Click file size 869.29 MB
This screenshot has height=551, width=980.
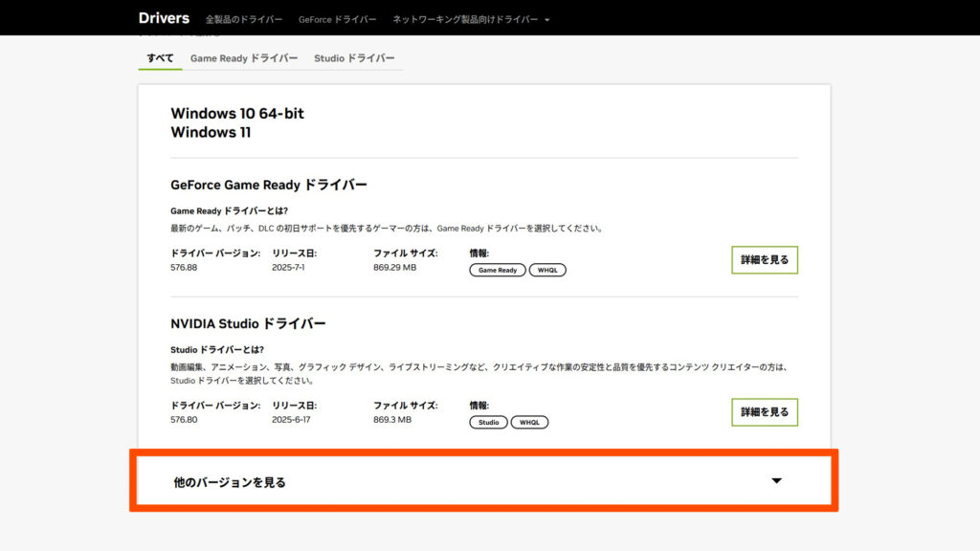[395, 268]
